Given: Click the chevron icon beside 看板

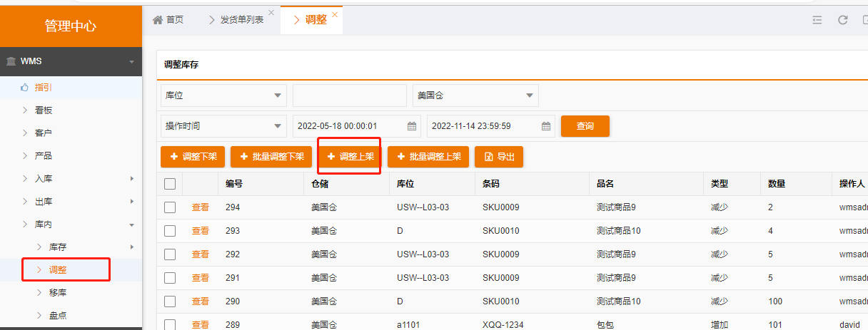Looking at the screenshot, I should [x=25, y=110].
